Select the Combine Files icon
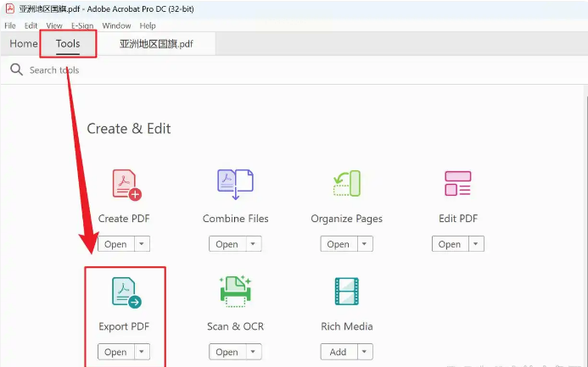The image size is (588, 367). (x=235, y=184)
